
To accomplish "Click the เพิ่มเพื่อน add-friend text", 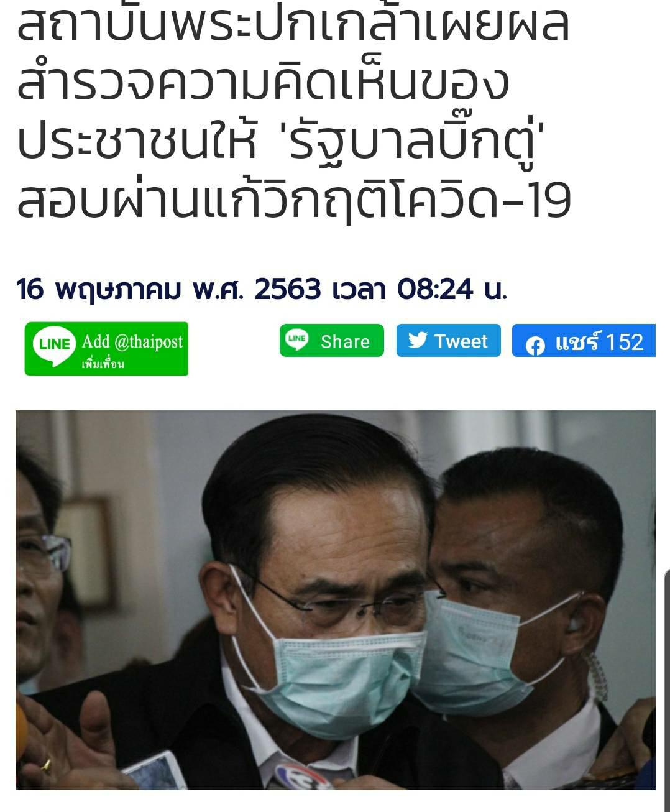I will [x=103, y=364].
